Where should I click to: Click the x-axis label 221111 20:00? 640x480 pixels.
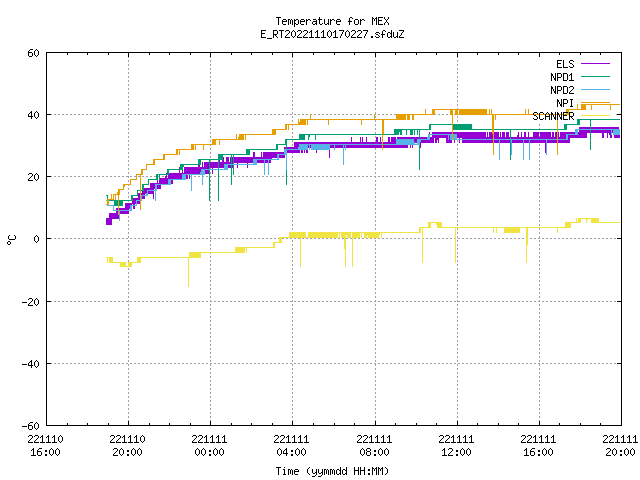pyautogui.click(x=620, y=446)
